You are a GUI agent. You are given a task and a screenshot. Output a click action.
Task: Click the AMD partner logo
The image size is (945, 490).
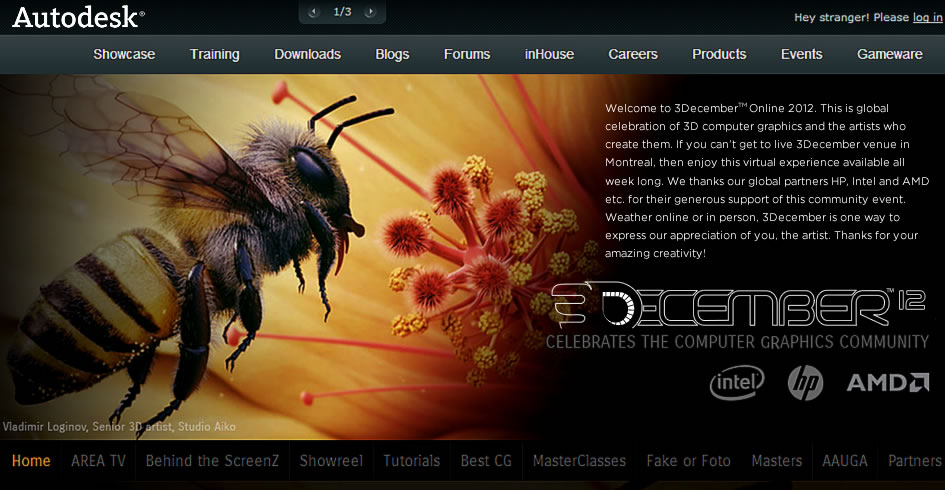tap(888, 383)
